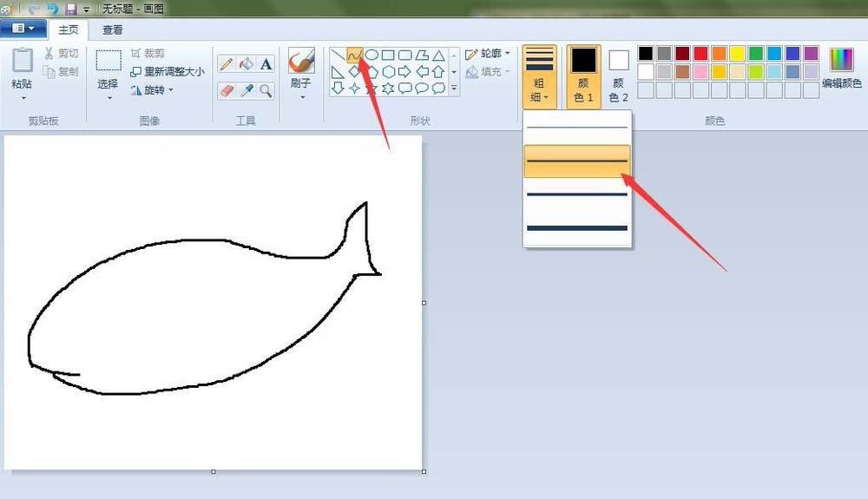868x499 pixels.
Task: Click the canvas bottom-edge middle handle
Action: 214,471
